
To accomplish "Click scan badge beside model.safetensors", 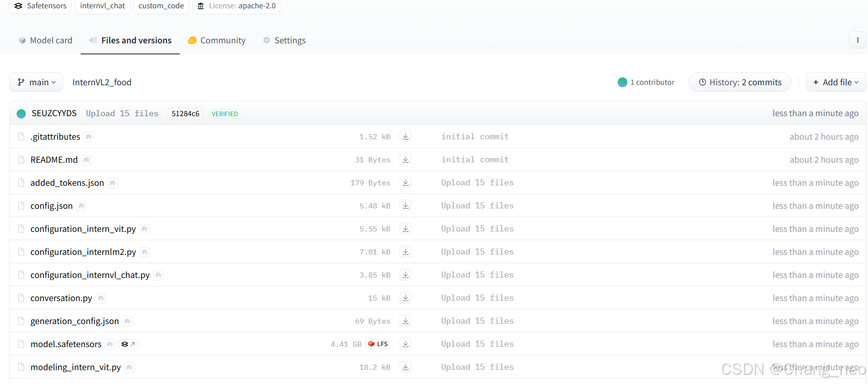I will point(110,344).
